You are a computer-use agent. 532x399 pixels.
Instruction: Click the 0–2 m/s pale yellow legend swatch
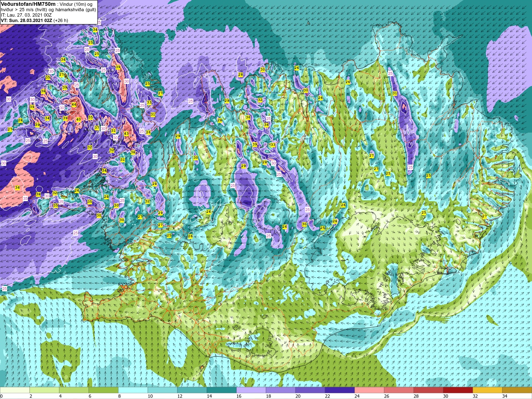click(15, 390)
